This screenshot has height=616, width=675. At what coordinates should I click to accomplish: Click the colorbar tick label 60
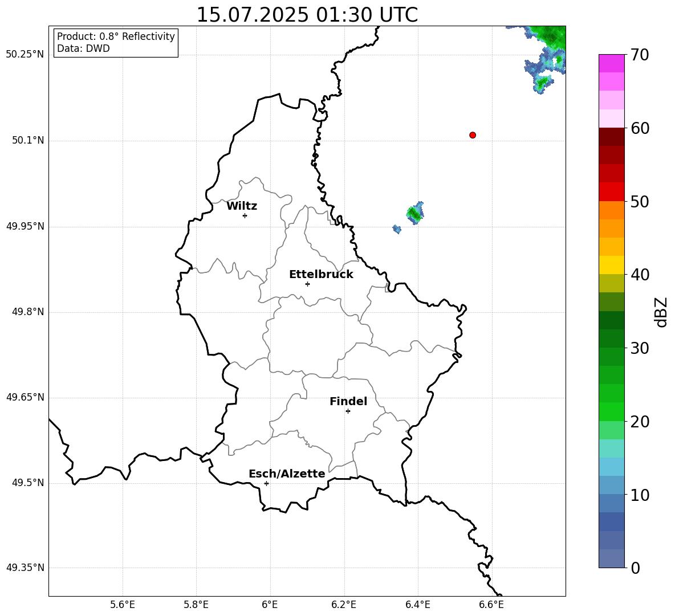[x=640, y=128]
